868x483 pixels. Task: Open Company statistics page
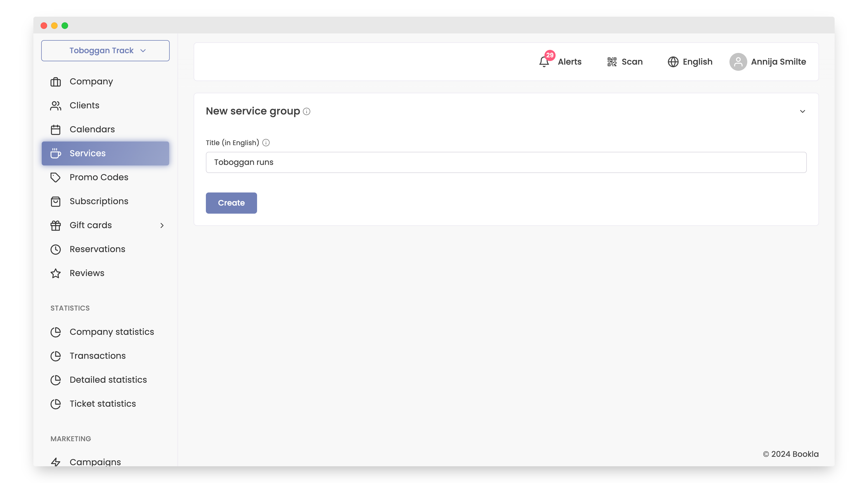coord(112,332)
